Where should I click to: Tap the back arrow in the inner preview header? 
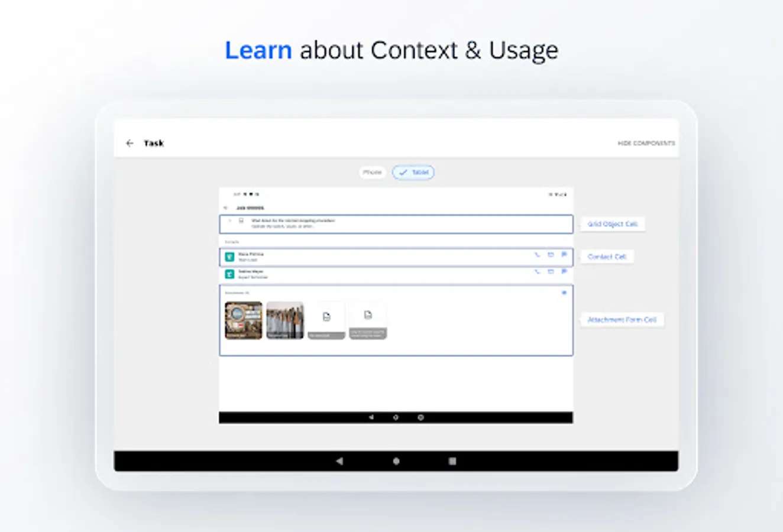[x=225, y=208]
